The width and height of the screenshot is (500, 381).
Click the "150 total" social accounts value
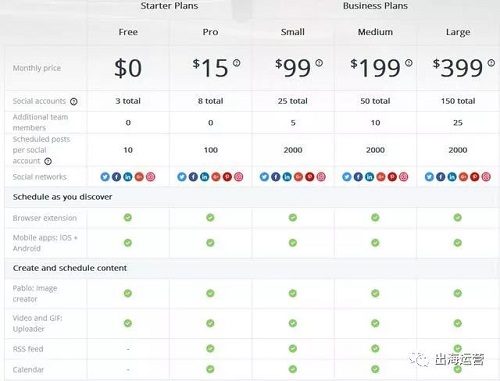coord(458,101)
